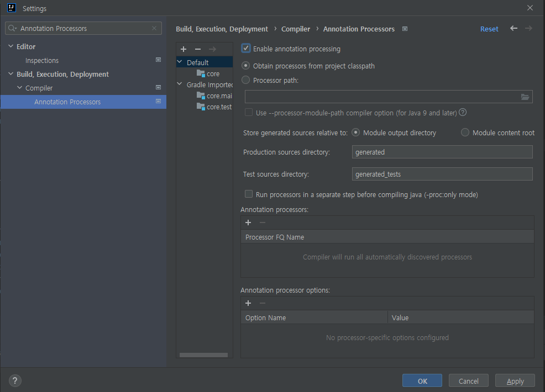Viewport: 545px width, 392px height.
Task: Click Processor FQ Name column header
Action: (387, 237)
